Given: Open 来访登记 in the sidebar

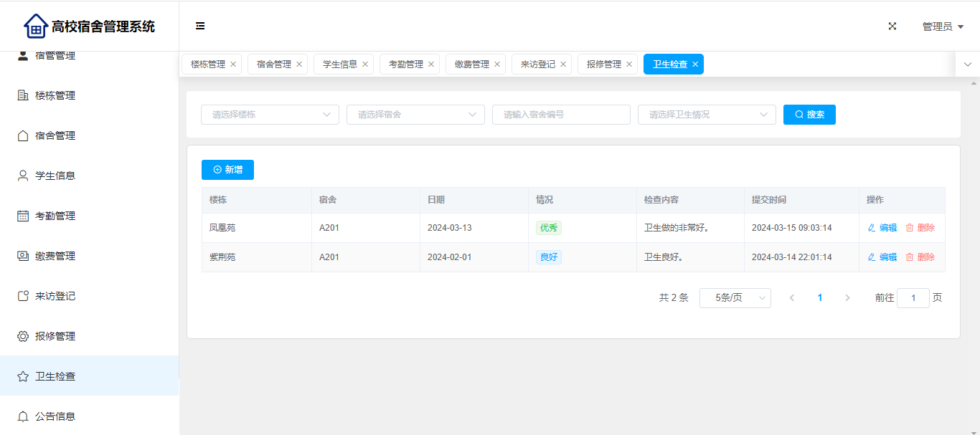Looking at the screenshot, I should 55,296.
